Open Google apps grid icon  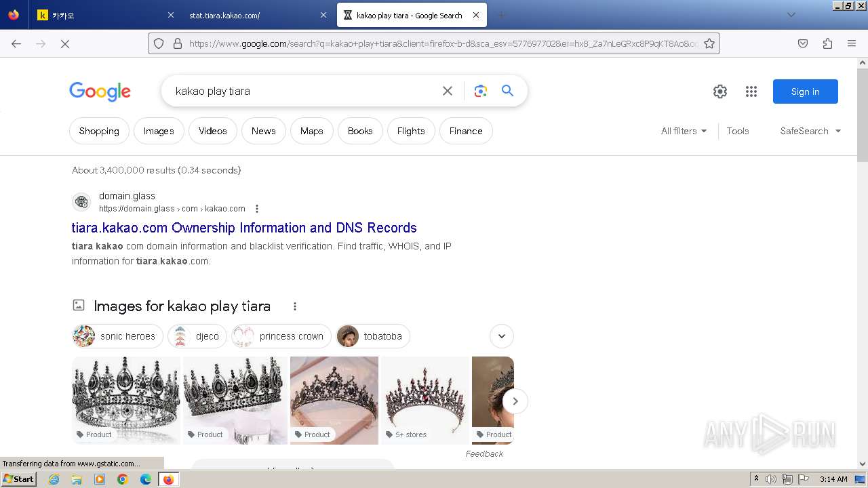751,91
